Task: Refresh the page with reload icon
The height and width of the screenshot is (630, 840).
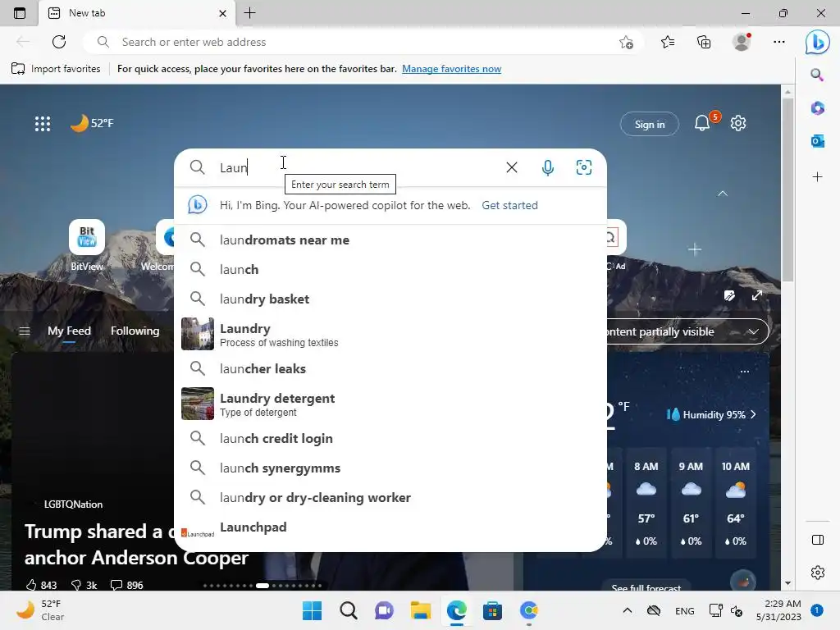Action: [x=59, y=42]
